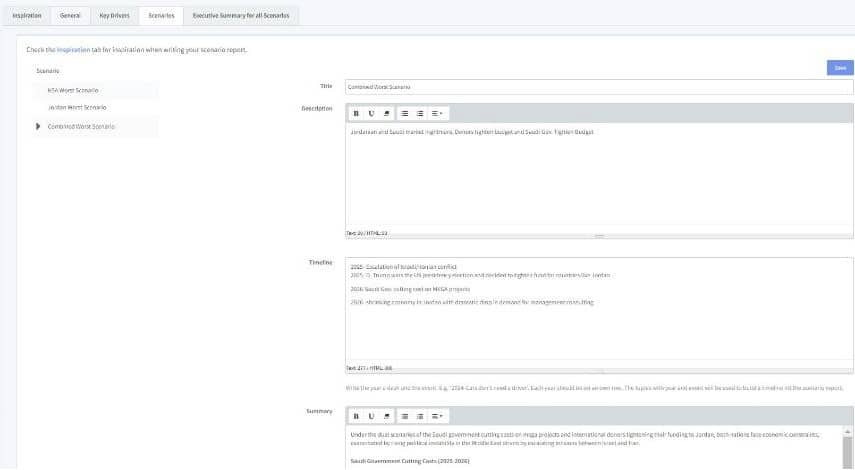Click eraser icon in the Summary toolbar

click(x=386, y=415)
